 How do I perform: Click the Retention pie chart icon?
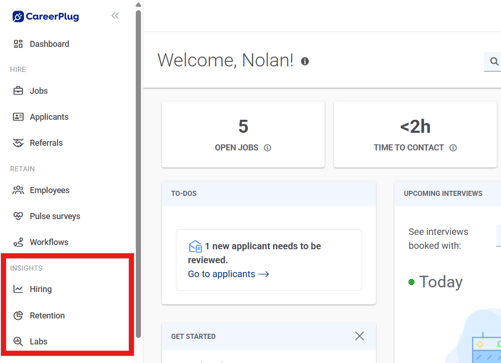(x=18, y=315)
